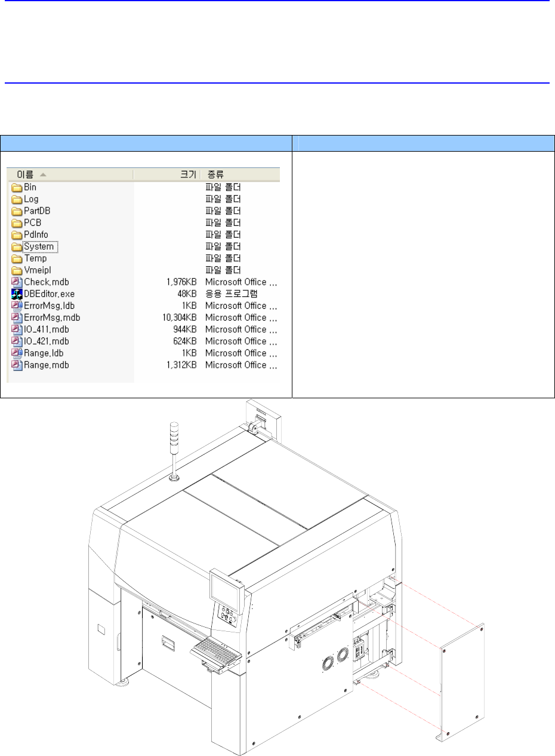The image size is (555, 756).
Task: Select the Bin folder name
Action: [30, 188]
